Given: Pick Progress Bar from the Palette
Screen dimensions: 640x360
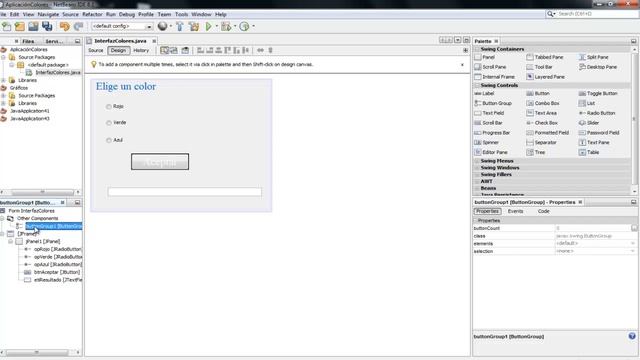Looking at the screenshot, I should [x=492, y=133].
